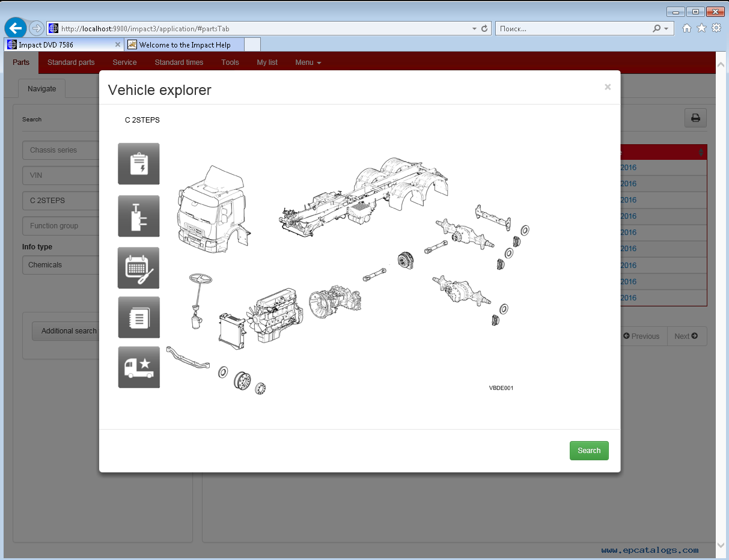
Task: Click the table column sort arrow icon
Action: click(701, 153)
